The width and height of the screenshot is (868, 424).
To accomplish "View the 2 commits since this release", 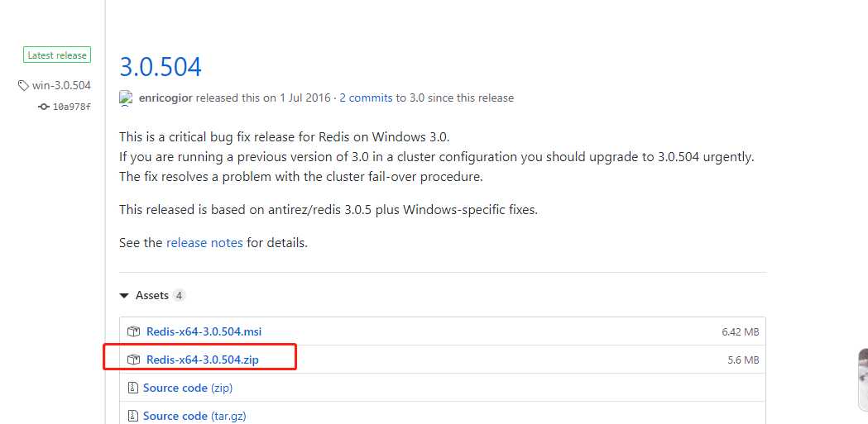I will [366, 98].
